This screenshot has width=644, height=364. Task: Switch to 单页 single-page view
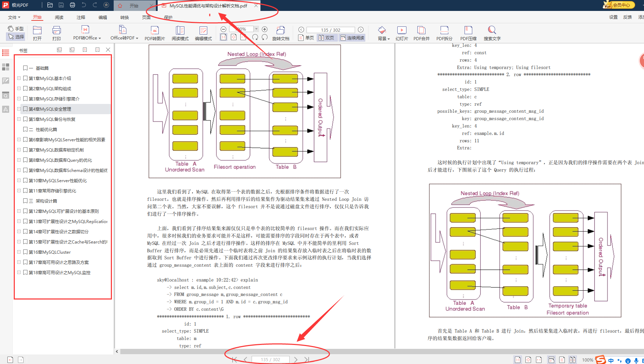306,38
